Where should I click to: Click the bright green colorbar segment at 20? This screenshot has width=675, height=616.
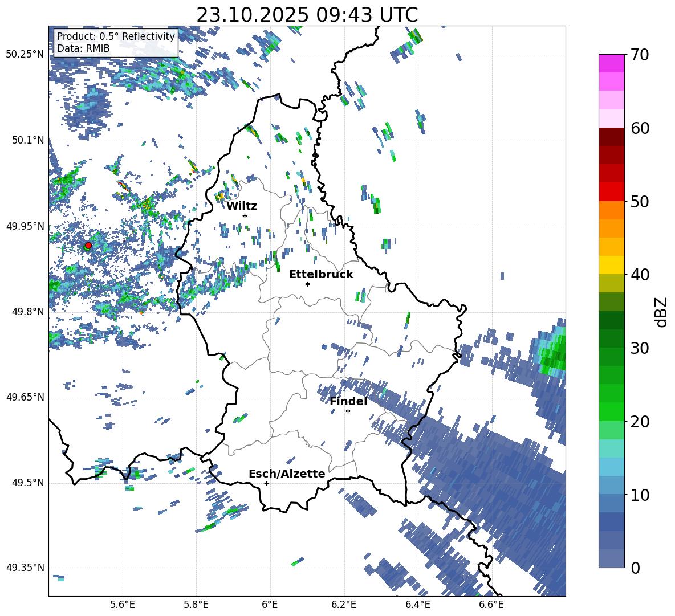(x=611, y=411)
